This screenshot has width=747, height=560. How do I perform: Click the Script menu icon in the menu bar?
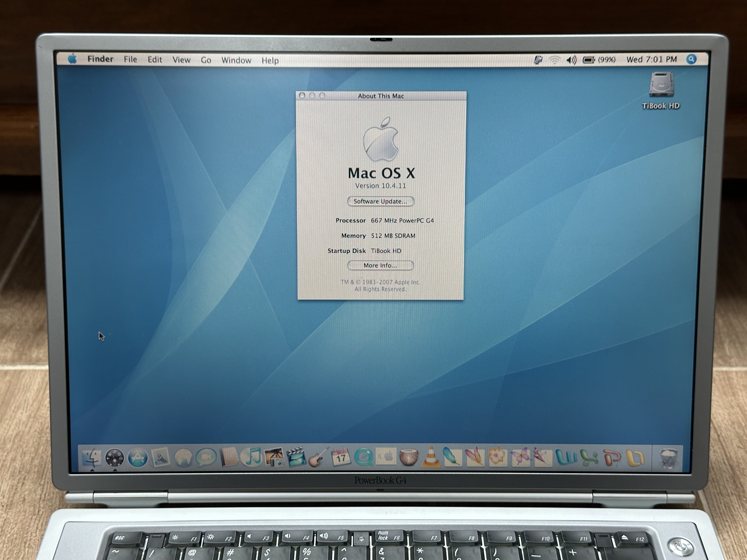click(x=538, y=60)
